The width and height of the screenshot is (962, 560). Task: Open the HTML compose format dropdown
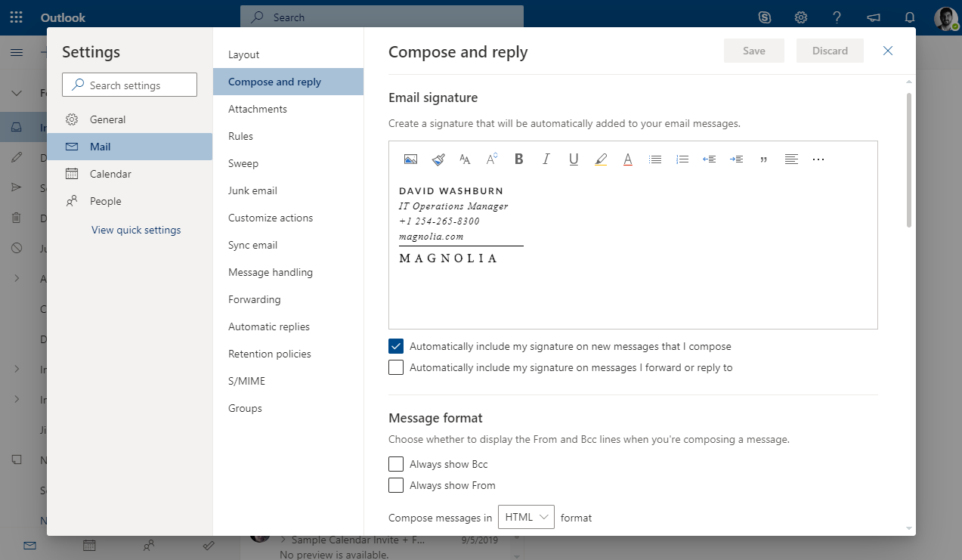click(526, 518)
